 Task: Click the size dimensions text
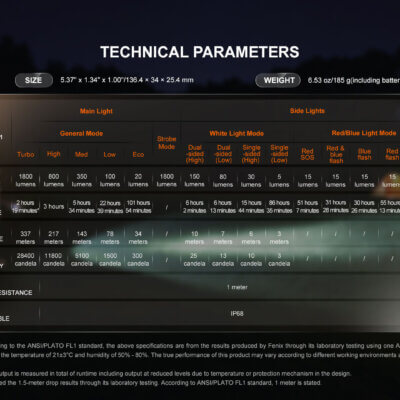point(127,80)
